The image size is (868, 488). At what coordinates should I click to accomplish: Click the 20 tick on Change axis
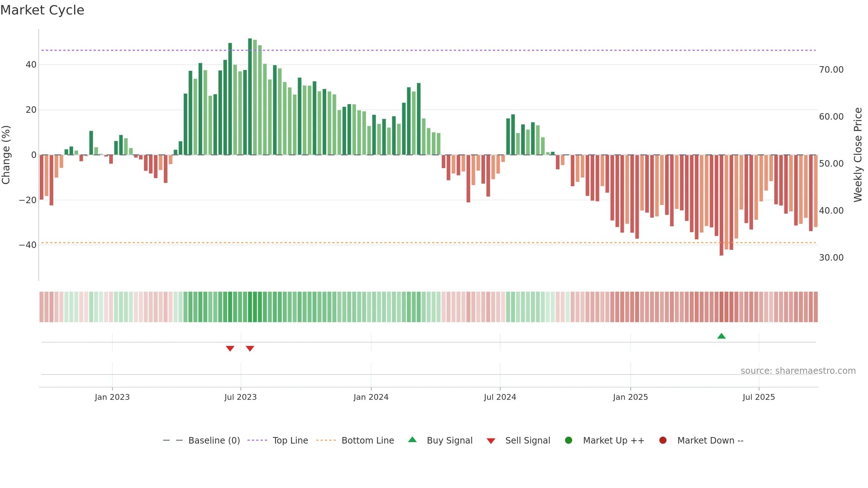tap(31, 110)
